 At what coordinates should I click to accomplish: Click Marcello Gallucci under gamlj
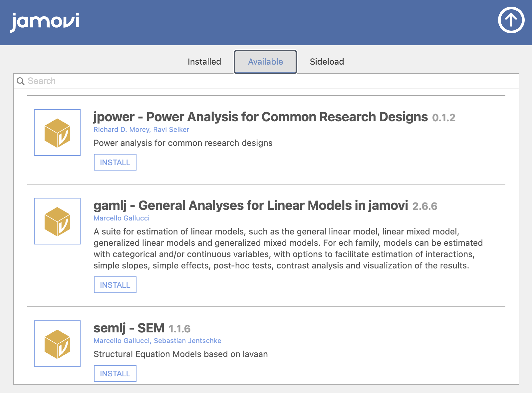[122, 218]
